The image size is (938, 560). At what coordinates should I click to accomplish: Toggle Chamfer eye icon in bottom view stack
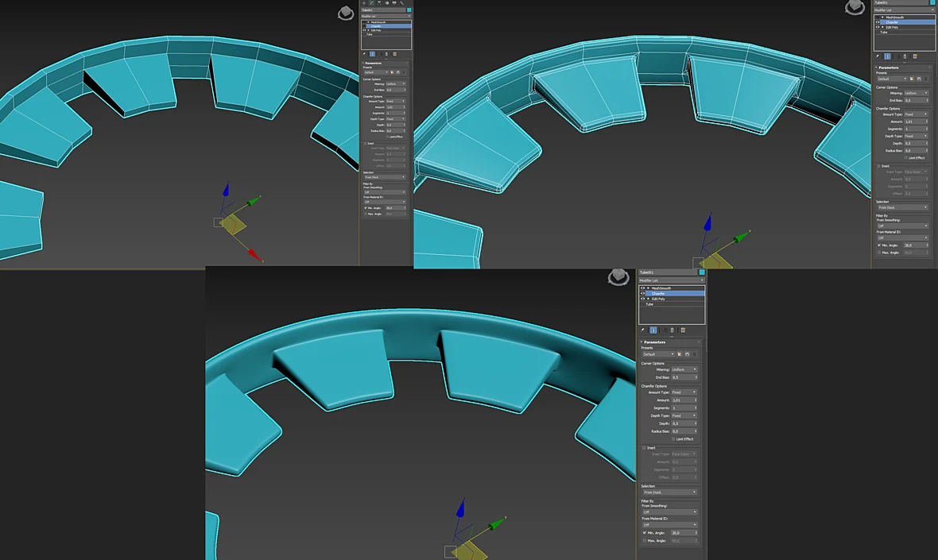642,293
